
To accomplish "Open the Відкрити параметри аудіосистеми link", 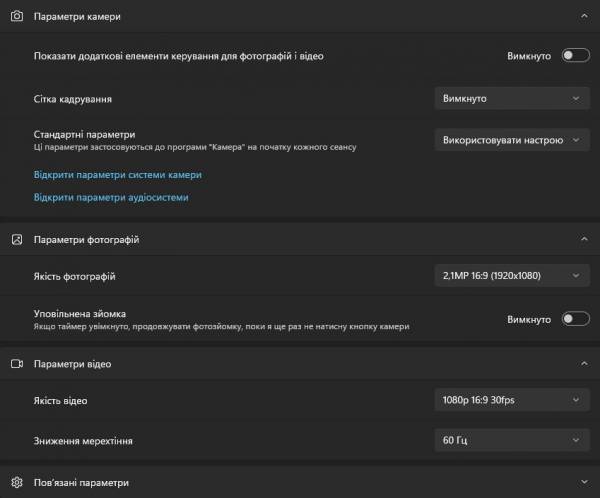I will [x=111, y=198].
